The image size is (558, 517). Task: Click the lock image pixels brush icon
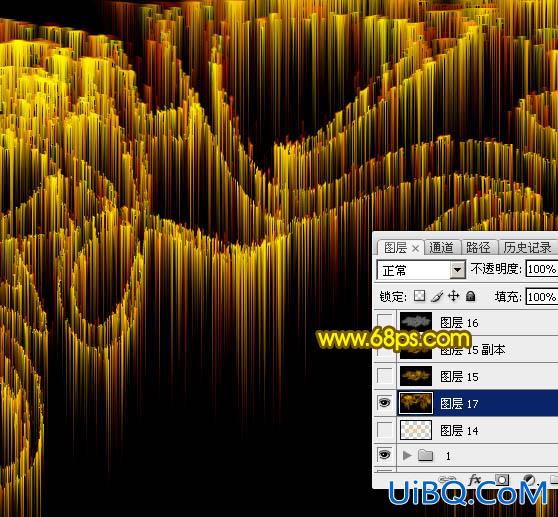(x=437, y=296)
